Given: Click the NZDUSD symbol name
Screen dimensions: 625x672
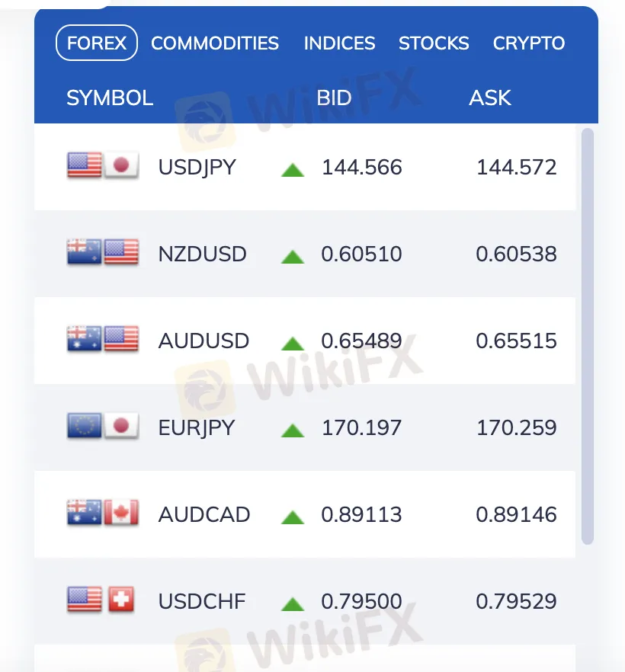Looking at the screenshot, I should 202,254.
